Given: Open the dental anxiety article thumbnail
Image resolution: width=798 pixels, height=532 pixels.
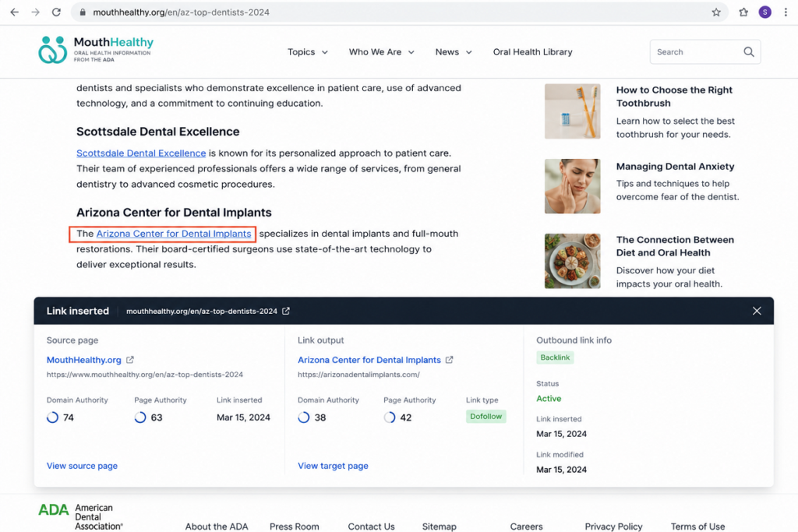Looking at the screenshot, I should tap(572, 186).
